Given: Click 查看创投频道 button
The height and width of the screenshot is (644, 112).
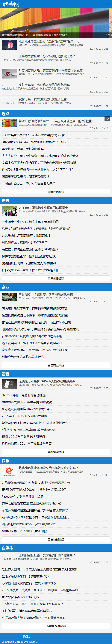Looking at the screenshot, I should (56, 278).
